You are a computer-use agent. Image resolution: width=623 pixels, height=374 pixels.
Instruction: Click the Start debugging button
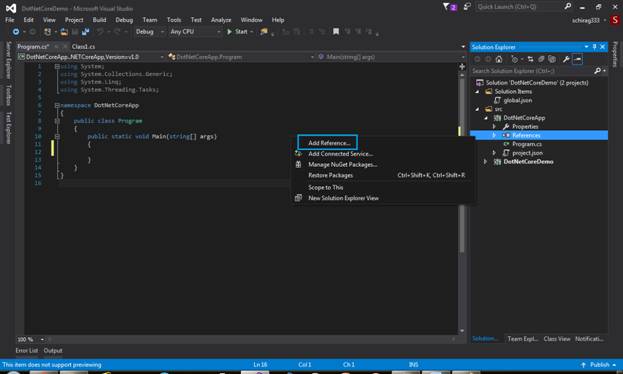pos(237,31)
